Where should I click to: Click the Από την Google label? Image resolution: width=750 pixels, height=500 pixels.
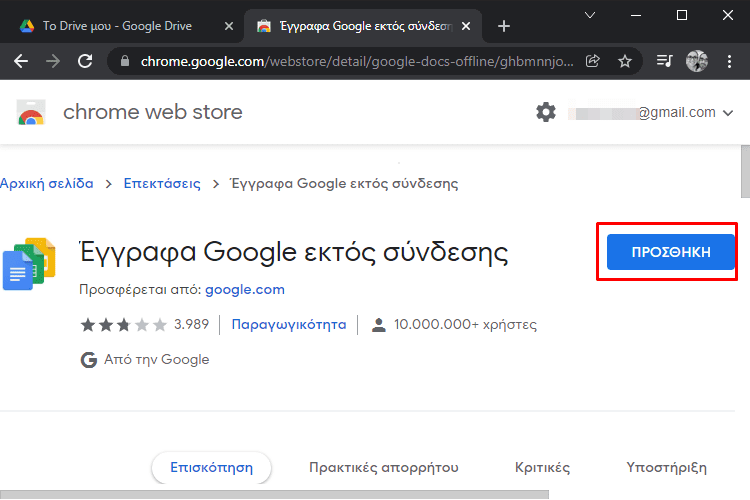(156, 359)
